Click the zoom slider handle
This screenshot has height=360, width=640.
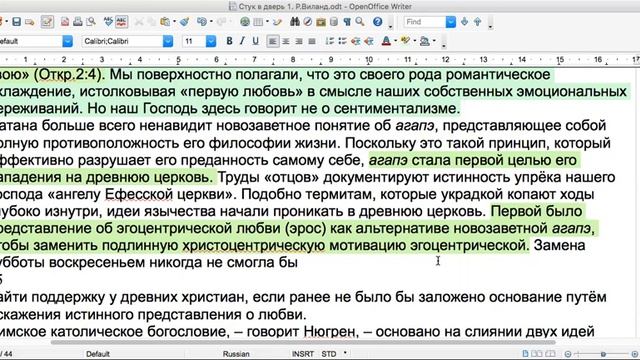point(603,354)
